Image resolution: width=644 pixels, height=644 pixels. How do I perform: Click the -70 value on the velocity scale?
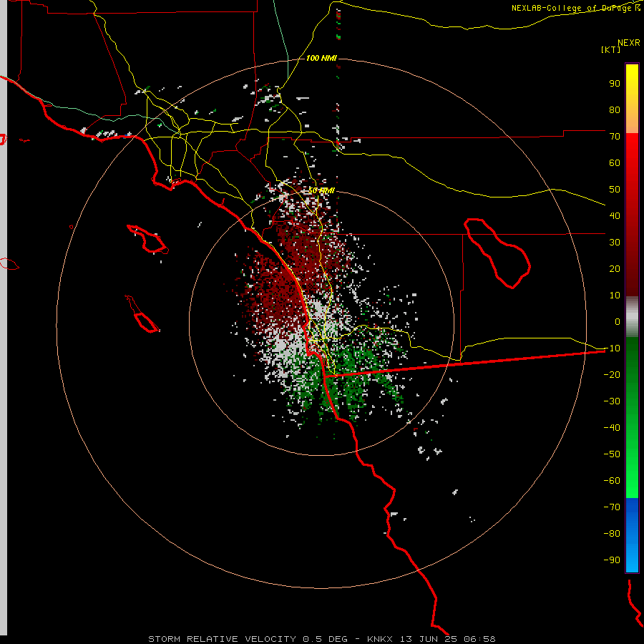(612, 507)
